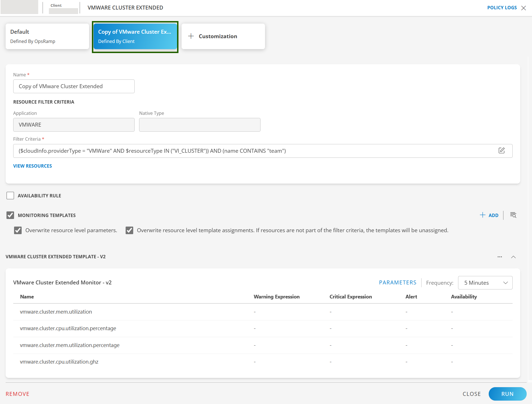The image size is (532, 404).
Task: Click the VIEW RESOURCES link
Action: pyautogui.click(x=33, y=166)
